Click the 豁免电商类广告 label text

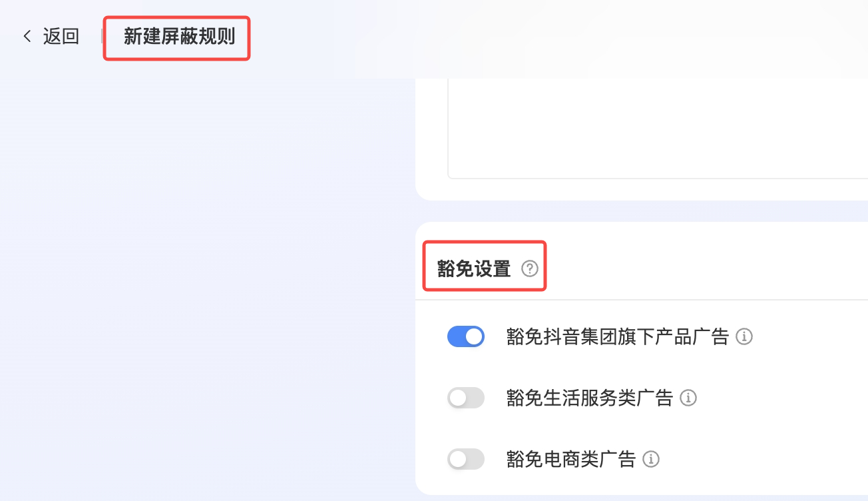(570, 459)
